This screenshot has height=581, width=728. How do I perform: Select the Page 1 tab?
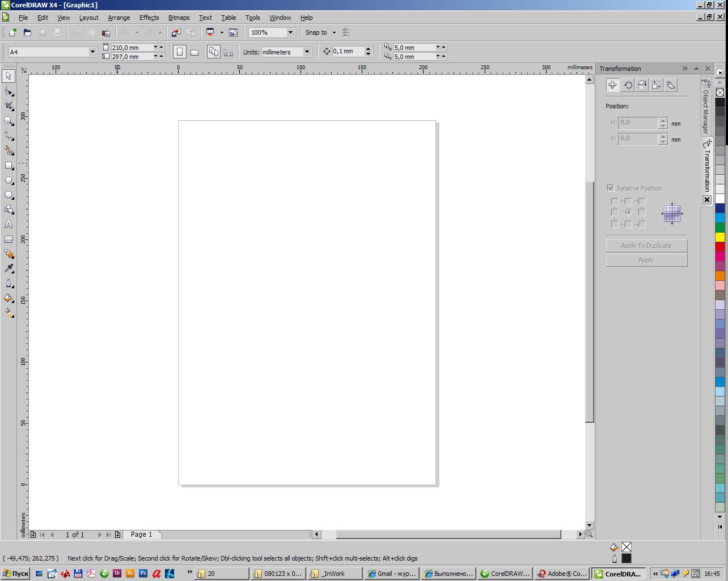pos(142,534)
